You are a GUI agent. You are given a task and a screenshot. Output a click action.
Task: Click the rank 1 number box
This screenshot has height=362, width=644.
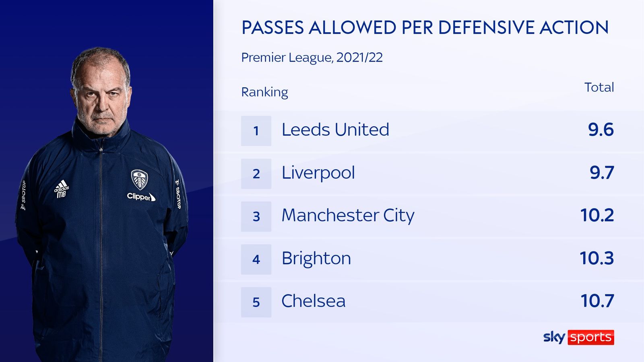[x=256, y=131]
